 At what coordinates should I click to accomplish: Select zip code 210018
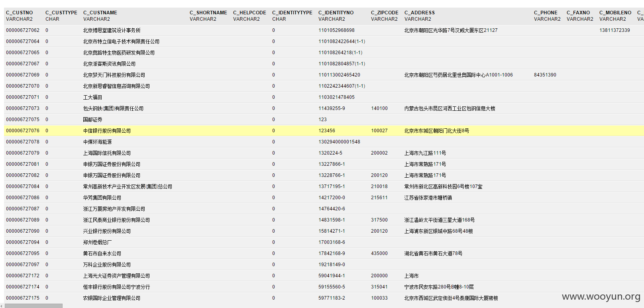point(379,186)
